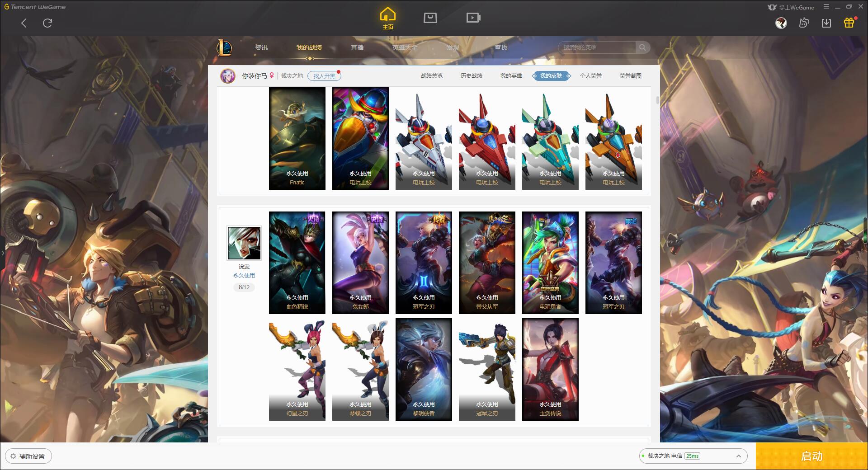Viewport: 868px width, 470px height.
Task: Select the 历史战绩 sub-tab
Action: [x=472, y=76]
